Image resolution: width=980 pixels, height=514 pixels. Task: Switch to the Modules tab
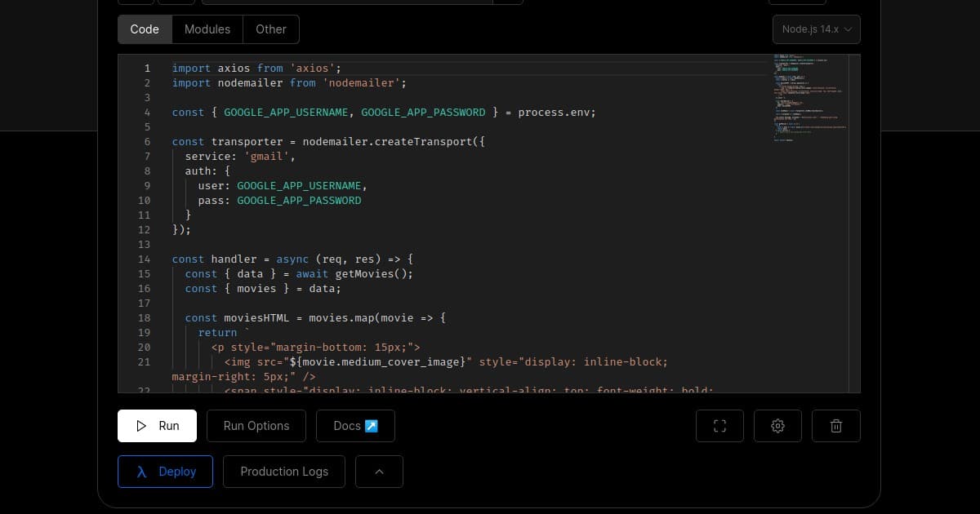pos(207,29)
